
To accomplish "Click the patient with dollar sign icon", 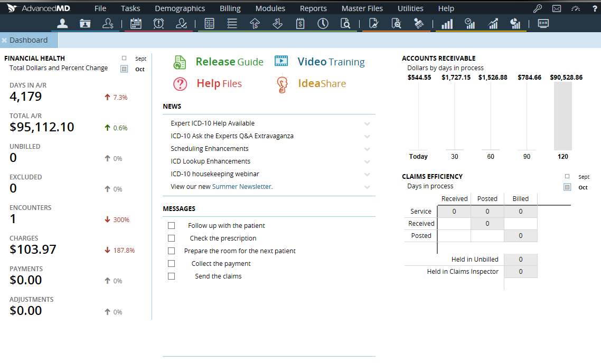I will pos(108,24).
